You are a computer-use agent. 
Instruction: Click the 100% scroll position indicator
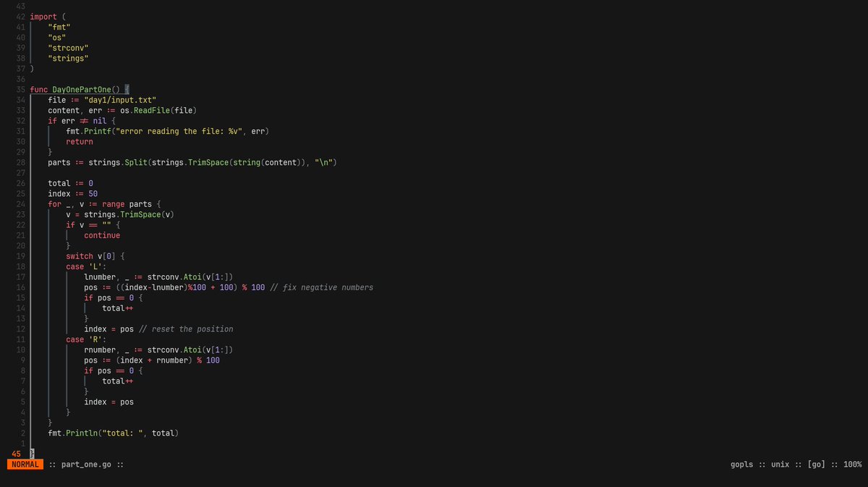852,464
